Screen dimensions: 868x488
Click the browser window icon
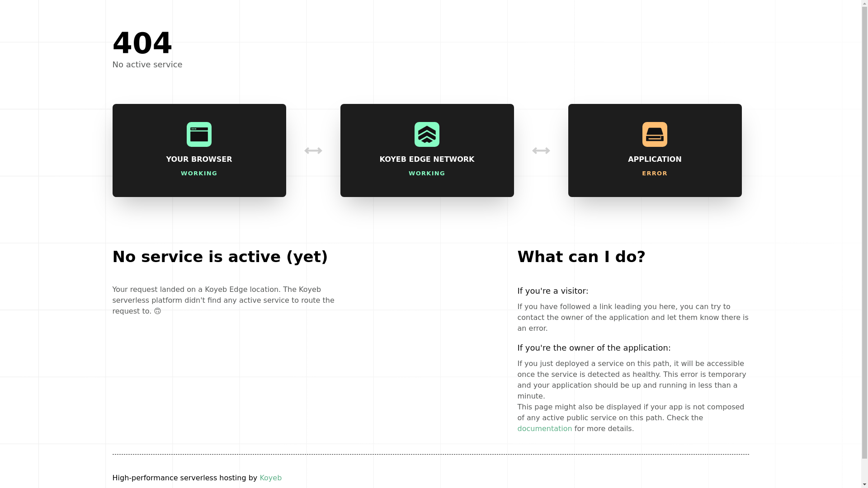(199, 134)
